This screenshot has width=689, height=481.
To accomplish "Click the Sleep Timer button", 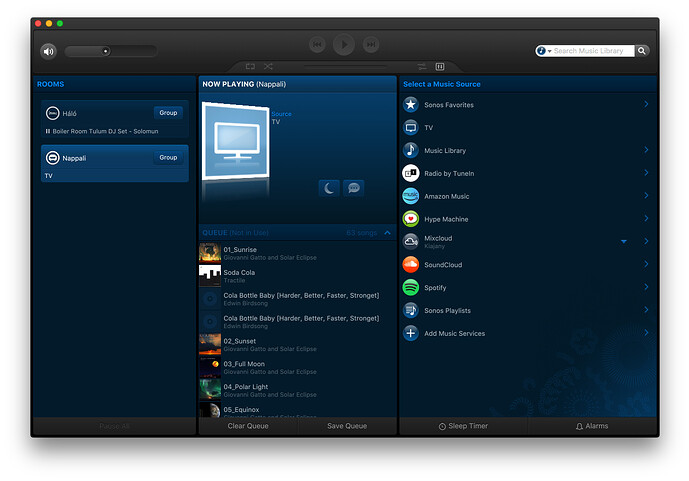I will tap(463, 426).
